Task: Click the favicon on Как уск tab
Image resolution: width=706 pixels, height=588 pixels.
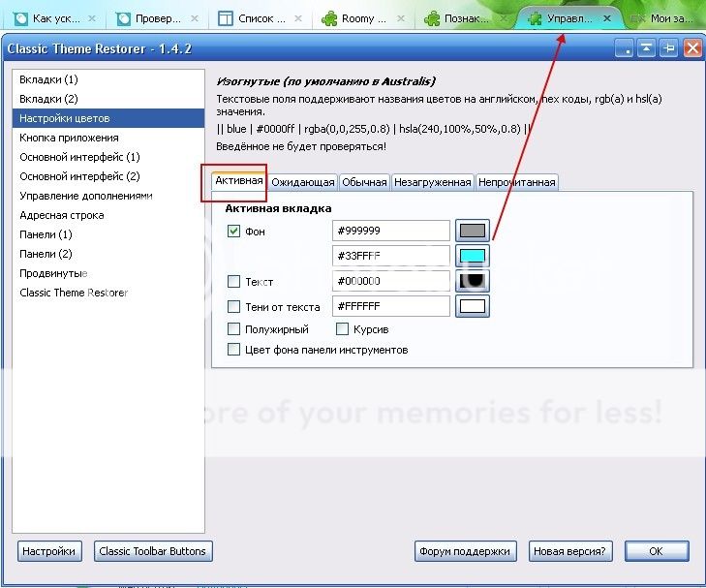Action: click(20, 18)
